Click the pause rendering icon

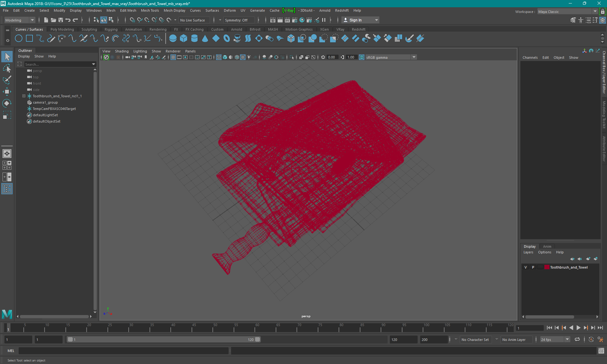pos(324,20)
